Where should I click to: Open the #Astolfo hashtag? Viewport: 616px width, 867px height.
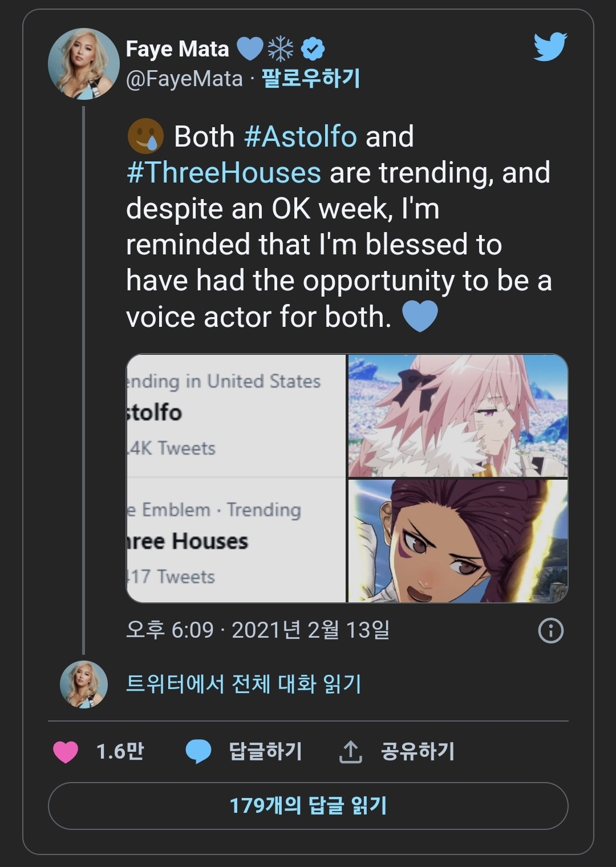(x=300, y=137)
